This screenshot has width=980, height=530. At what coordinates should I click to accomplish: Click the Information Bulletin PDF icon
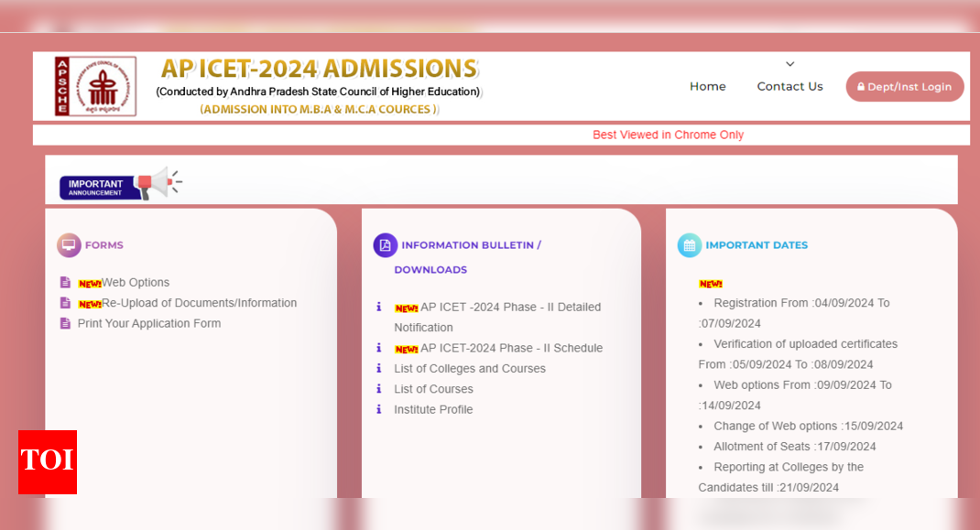click(385, 244)
